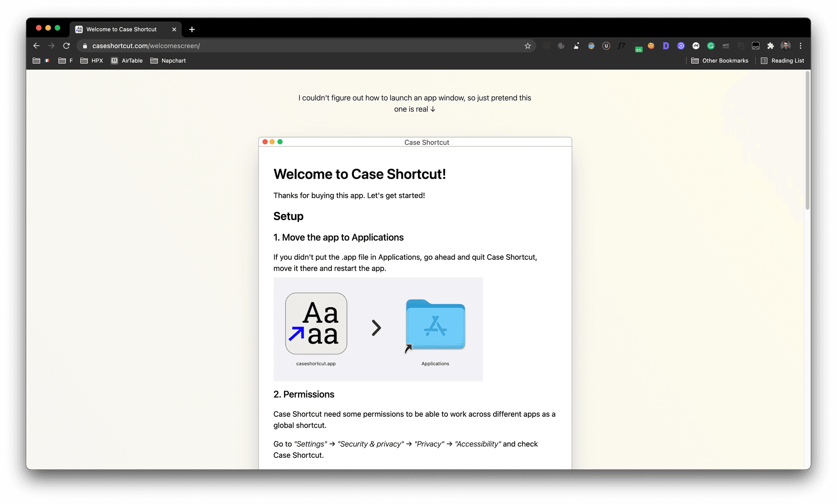
Task: Click the '2. Permissions' heading
Action: (304, 394)
